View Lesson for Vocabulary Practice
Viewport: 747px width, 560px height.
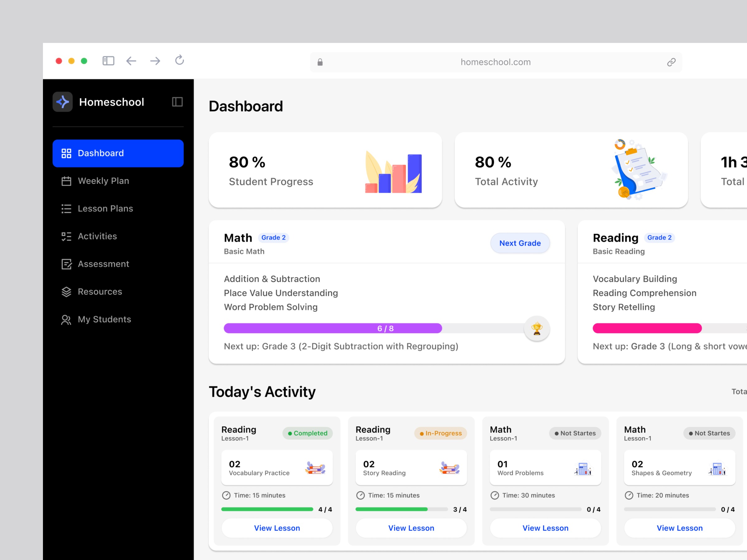pos(277,528)
